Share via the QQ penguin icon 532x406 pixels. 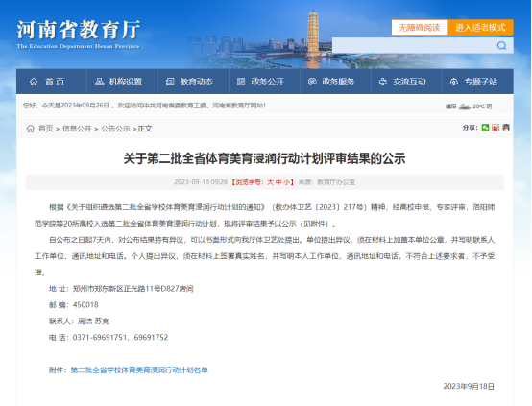coord(506,128)
